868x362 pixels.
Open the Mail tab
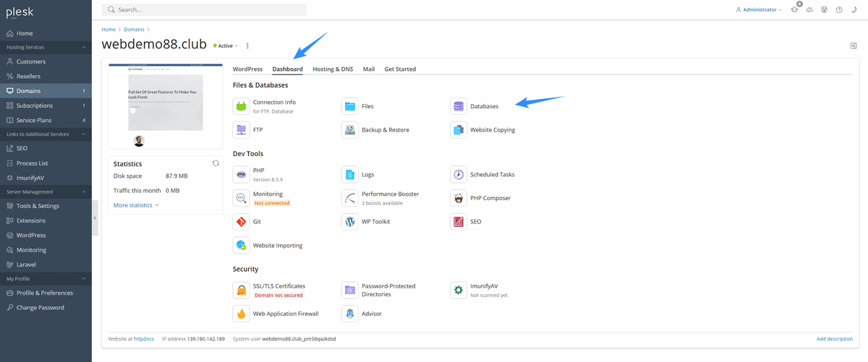(x=369, y=69)
